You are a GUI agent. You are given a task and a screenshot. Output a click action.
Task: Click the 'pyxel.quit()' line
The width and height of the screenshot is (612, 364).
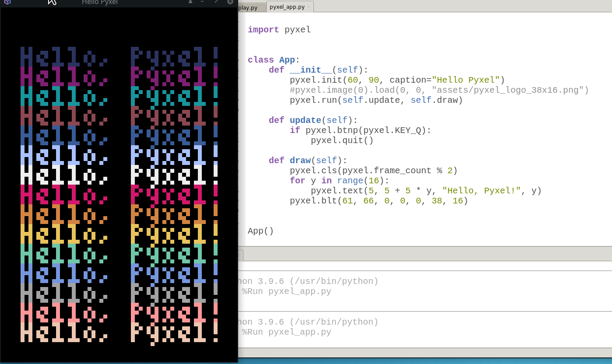(342, 140)
